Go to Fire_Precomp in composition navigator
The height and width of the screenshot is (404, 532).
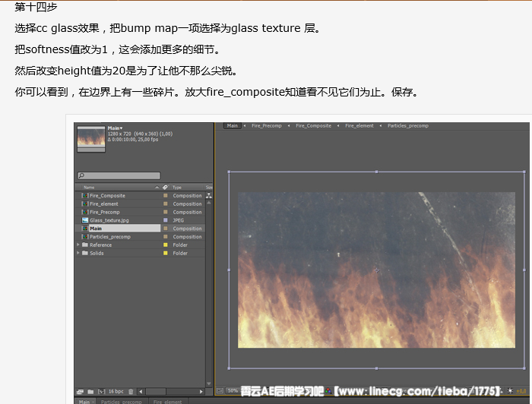(x=267, y=126)
